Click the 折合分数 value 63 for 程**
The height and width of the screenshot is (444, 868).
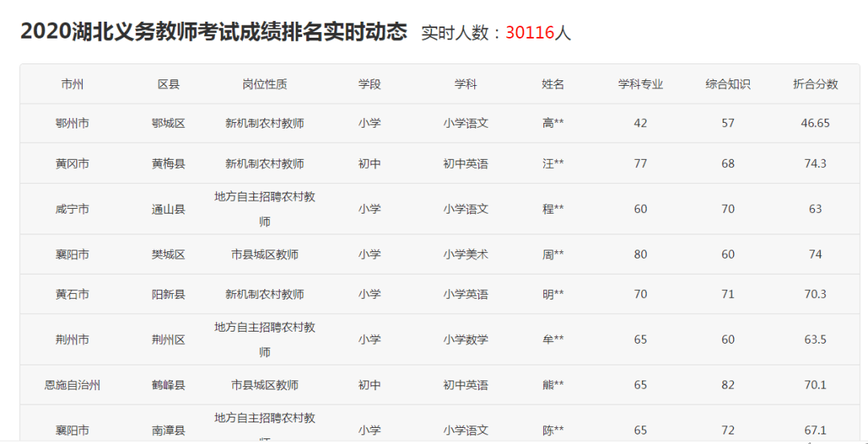816,209
